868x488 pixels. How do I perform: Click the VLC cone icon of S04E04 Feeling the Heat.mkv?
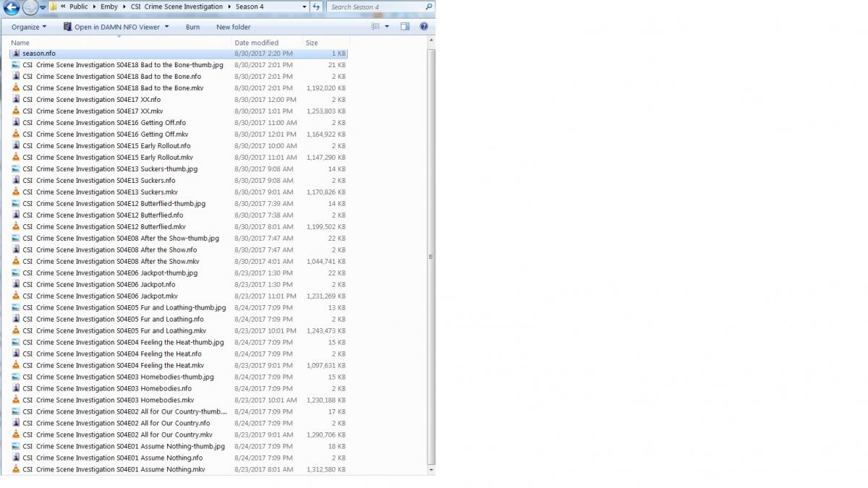16,366
